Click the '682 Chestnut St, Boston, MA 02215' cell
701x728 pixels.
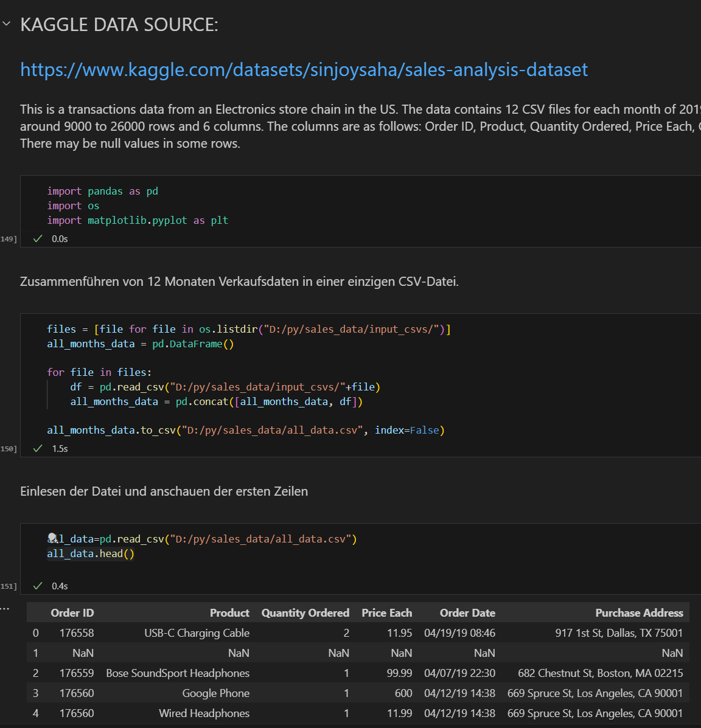pyautogui.click(x=601, y=673)
